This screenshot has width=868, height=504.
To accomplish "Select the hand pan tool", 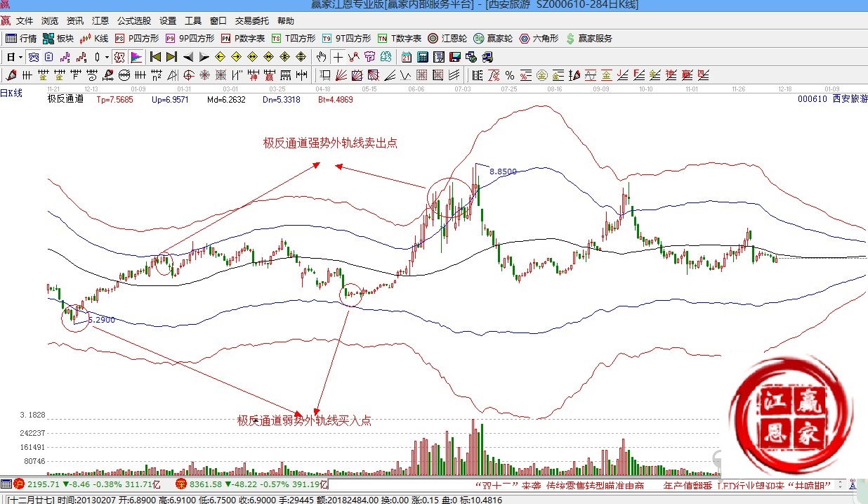I will 321,57.
